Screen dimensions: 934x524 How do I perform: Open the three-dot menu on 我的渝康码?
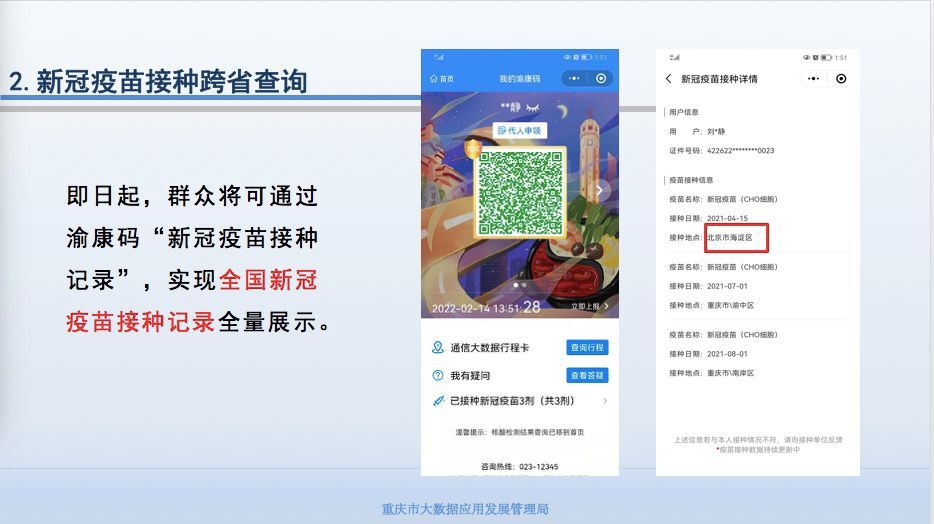pos(573,78)
